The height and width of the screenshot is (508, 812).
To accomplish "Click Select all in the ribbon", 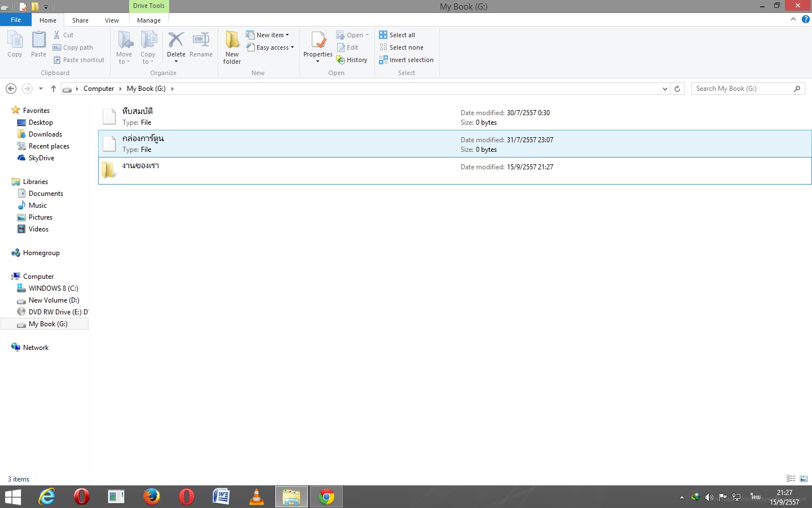I will pos(397,35).
